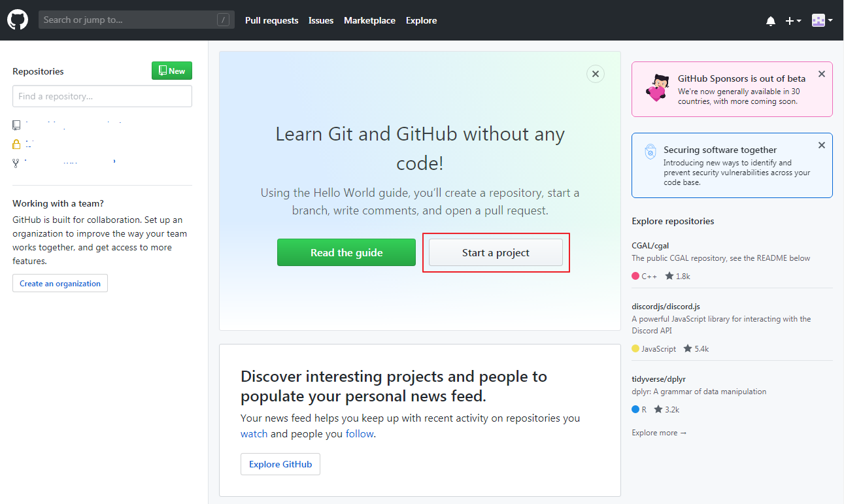Focus the Find a repository field
The image size is (844, 504).
pyautogui.click(x=102, y=96)
